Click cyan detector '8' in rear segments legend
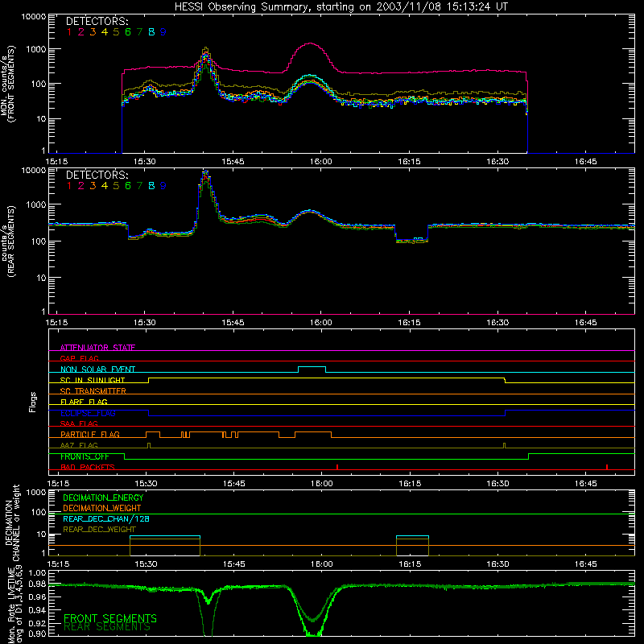The width and height of the screenshot is (644, 644). (151, 186)
